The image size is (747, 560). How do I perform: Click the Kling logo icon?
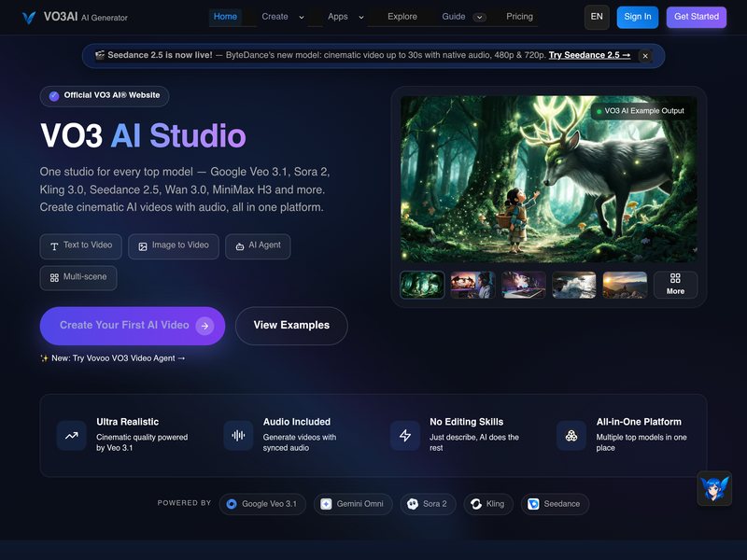[476, 504]
